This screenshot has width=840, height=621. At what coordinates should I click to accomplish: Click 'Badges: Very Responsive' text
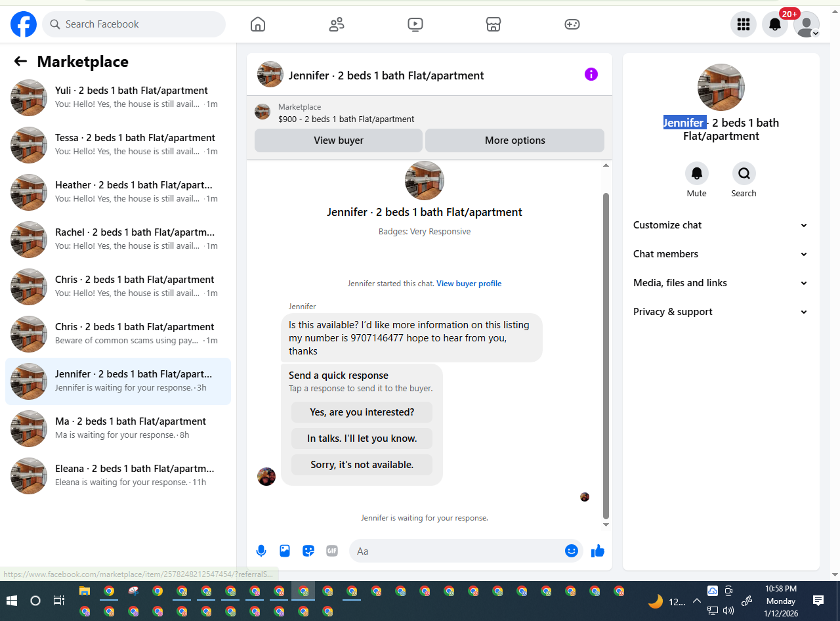click(425, 232)
